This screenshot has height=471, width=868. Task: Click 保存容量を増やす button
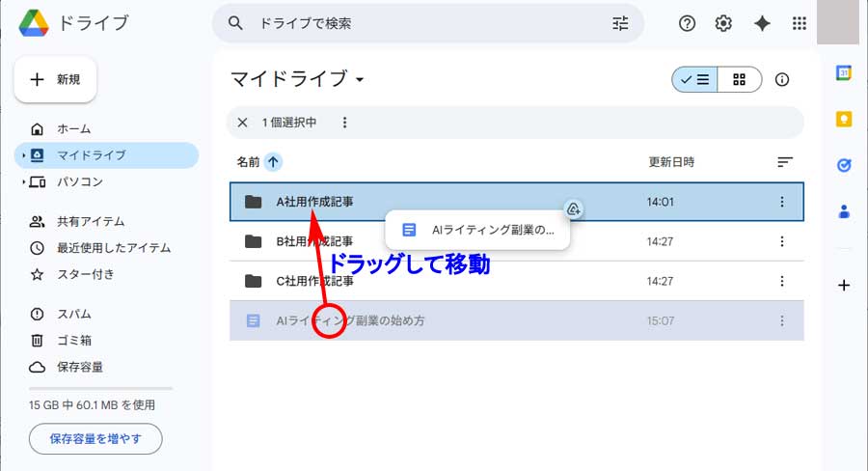(95, 439)
